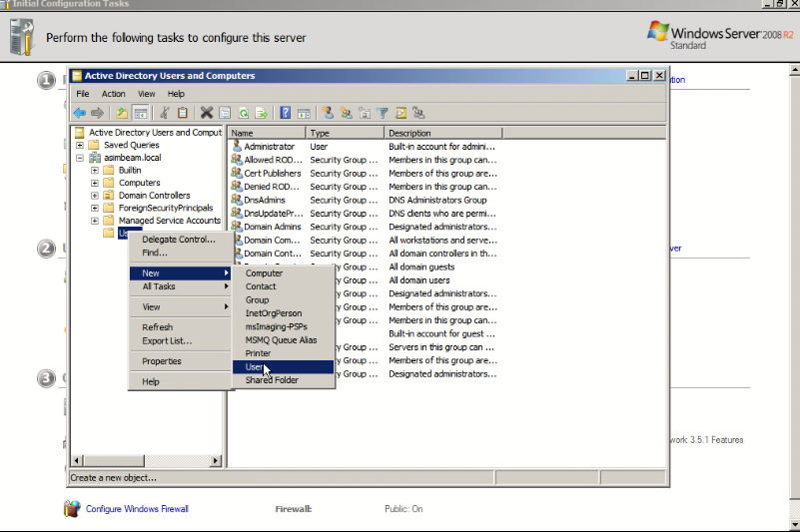Click the Delete X toolbar icon
Image resolution: width=800 pixels, height=532 pixels.
(x=206, y=113)
